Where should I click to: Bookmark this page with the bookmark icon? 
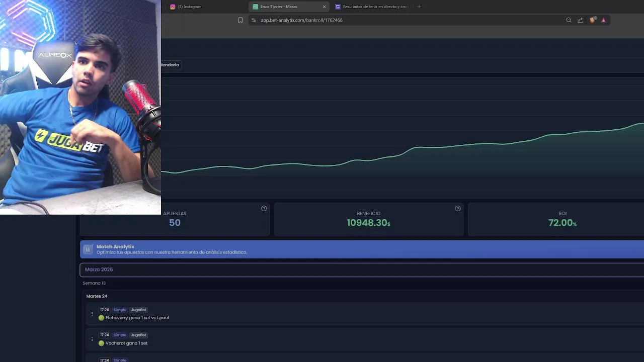click(x=240, y=20)
